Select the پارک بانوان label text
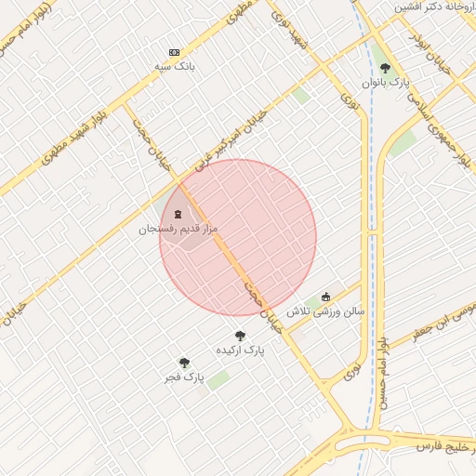The image size is (476, 476). click(386, 83)
